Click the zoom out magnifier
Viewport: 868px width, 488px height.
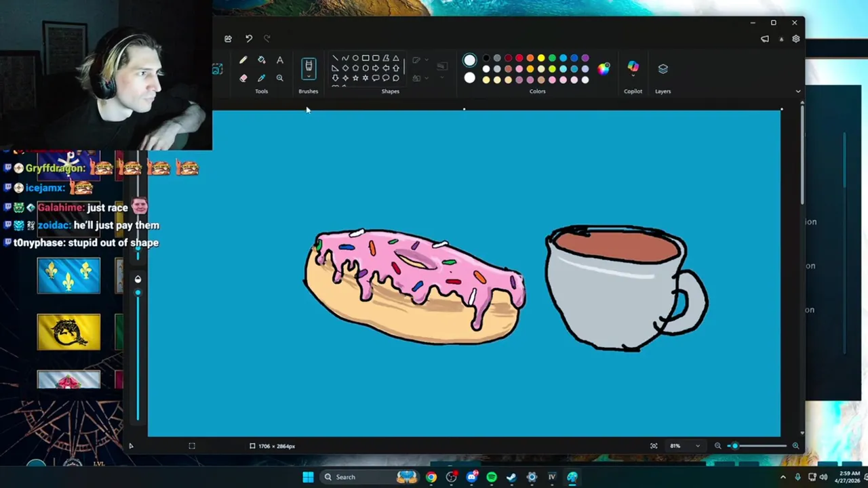coord(717,446)
